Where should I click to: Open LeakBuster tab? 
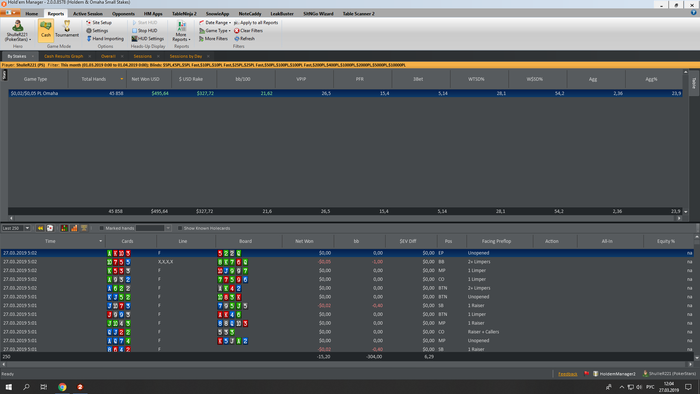[x=282, y=13]
